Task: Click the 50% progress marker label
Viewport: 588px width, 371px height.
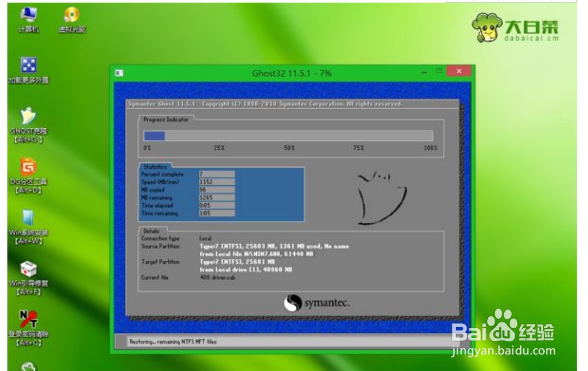Action: tap(289, 148)
